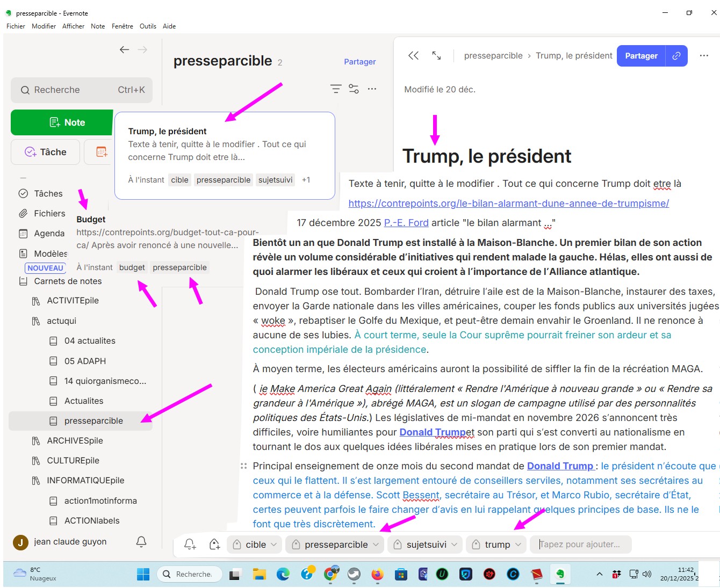Click the add tag icon
Screen dimensions: 720x588
coord(214,545)
